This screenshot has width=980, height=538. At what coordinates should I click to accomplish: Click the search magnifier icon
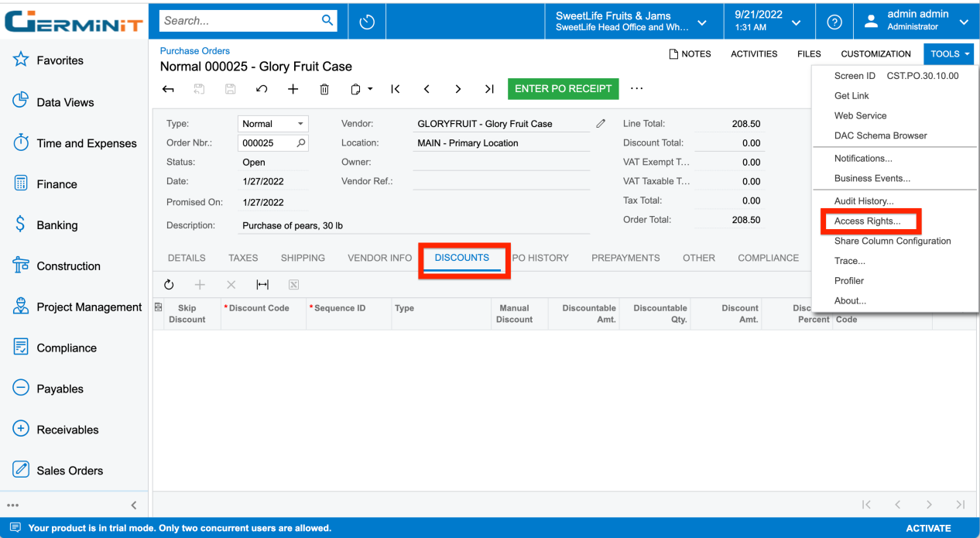coord(327,21)
